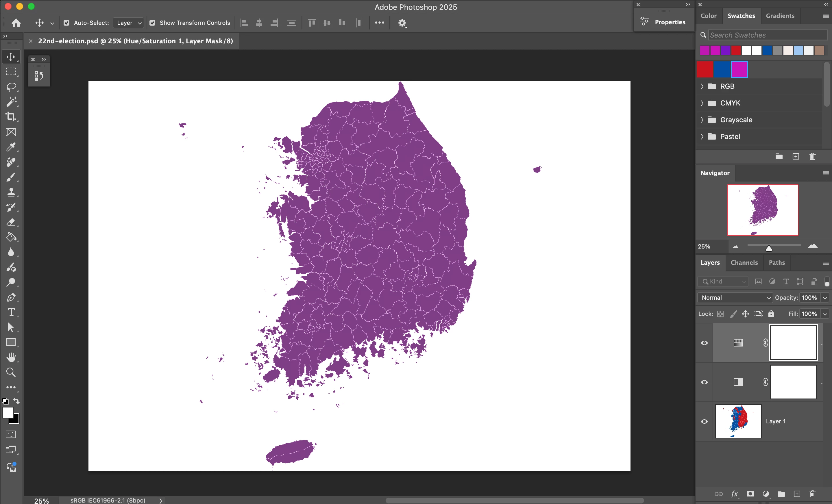This screenshot has height=504, width=832.
Task: Hide Layer 1 using its eye icon
Action: [x=704, y=421]
